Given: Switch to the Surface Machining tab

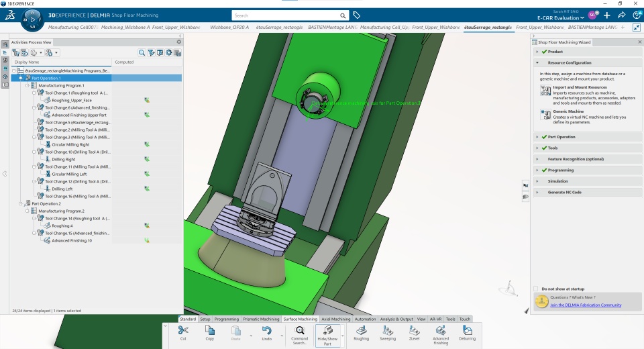Looking at the screenshot, I should click(x=301, y=319).
